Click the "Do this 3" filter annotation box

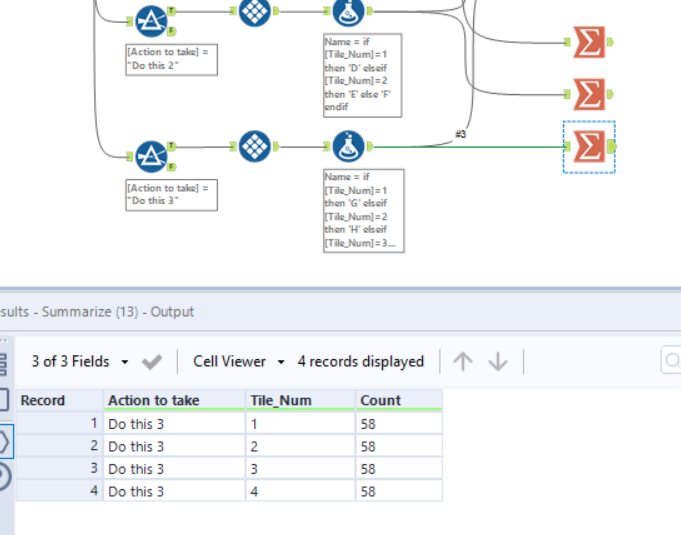(171, 194)
